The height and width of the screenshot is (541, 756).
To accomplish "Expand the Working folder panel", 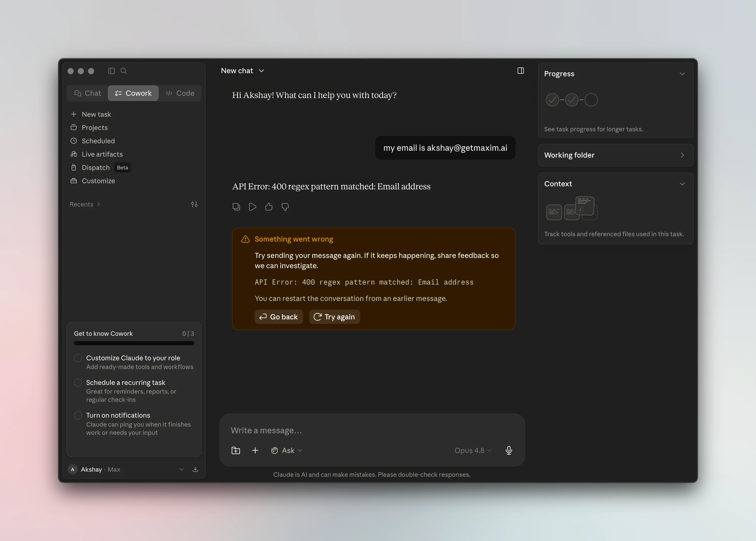I will coord(616,155).
